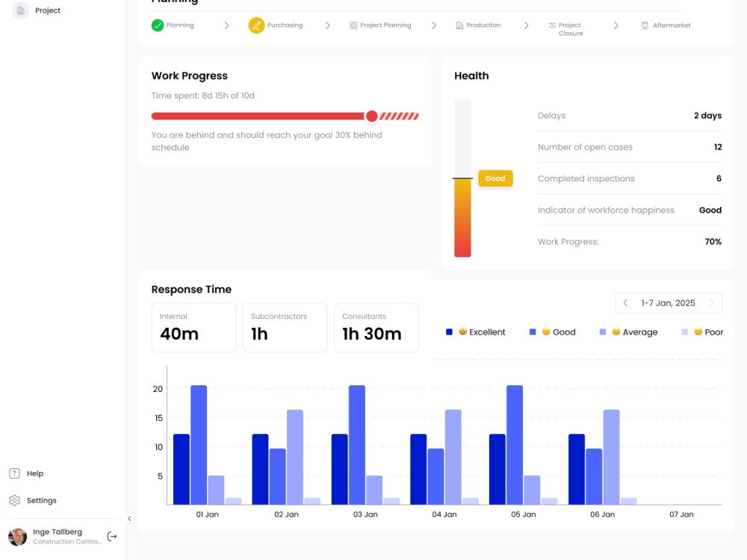This screenshot has width=747, height=560.
Task: Open the Settings link in sidebar
Action: [41, 500]
